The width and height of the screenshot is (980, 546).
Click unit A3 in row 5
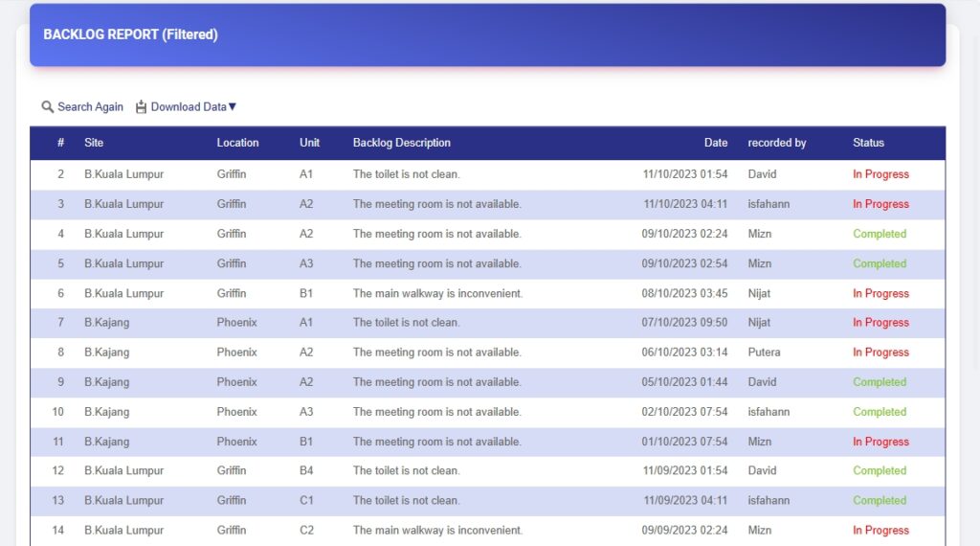306,263
